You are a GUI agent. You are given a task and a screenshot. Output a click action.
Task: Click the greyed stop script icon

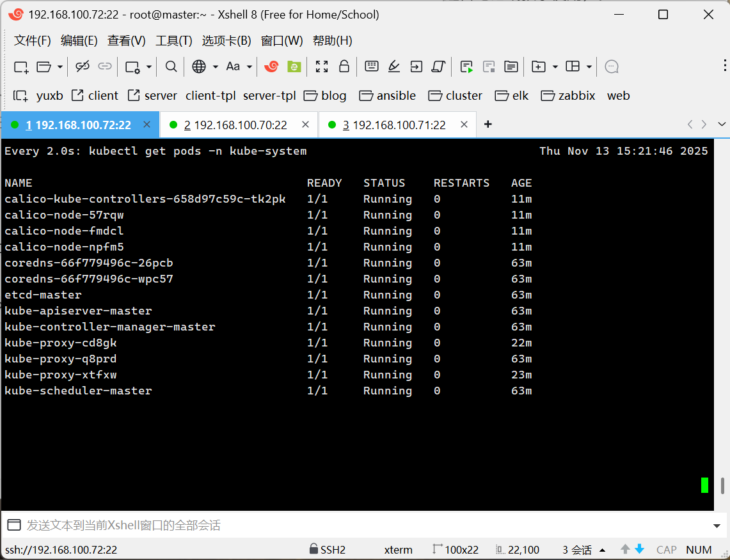(489, 67)
